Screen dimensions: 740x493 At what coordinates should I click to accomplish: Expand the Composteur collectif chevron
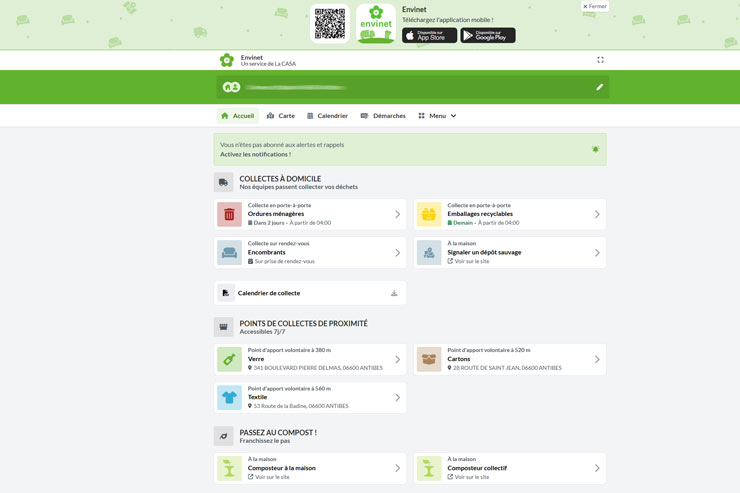(x=597, y=468)
